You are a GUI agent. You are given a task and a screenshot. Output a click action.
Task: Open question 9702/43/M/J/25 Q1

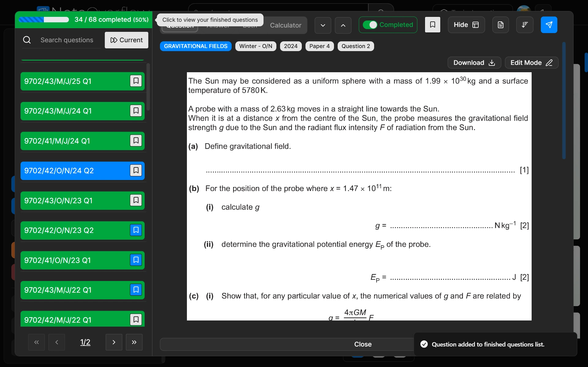82,81
